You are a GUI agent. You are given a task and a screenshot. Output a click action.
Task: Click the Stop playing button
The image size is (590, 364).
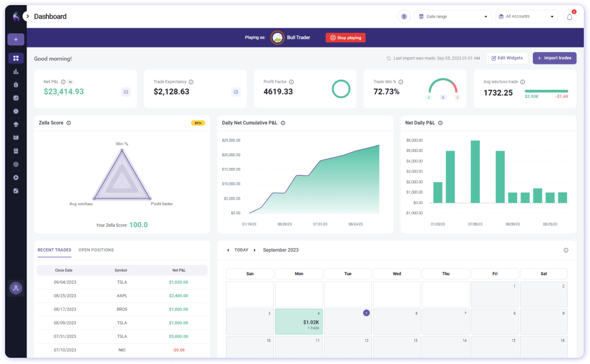345,38
